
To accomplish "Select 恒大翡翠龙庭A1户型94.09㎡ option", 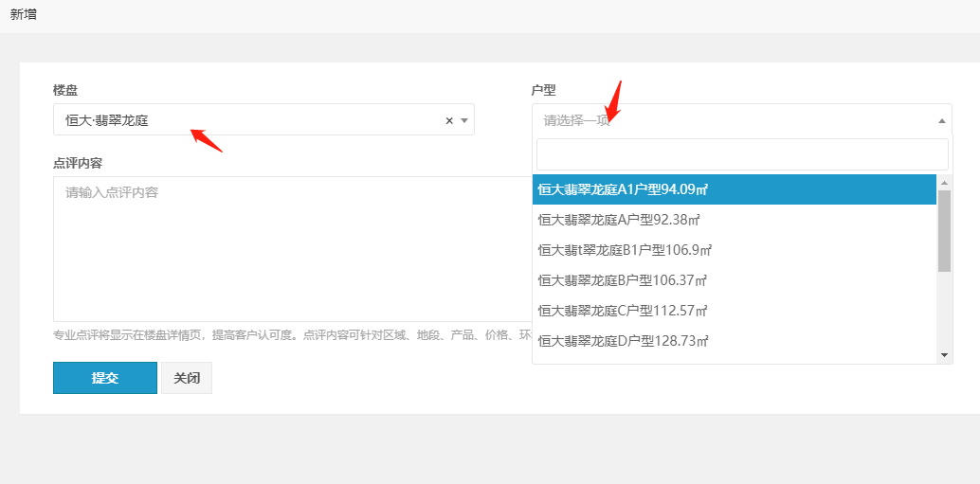I will coord(734,189).
